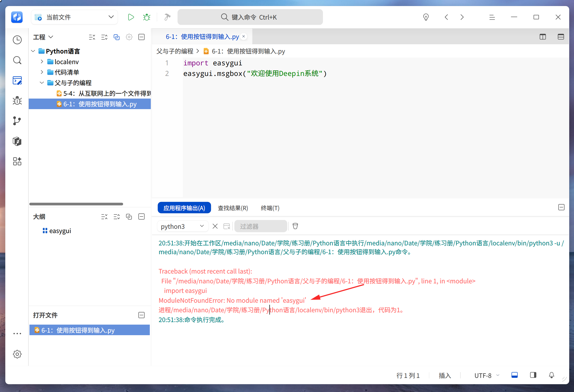574x392 pixels.
Task: Collapse the Python语言 root folder
Action: coord(33,51)
